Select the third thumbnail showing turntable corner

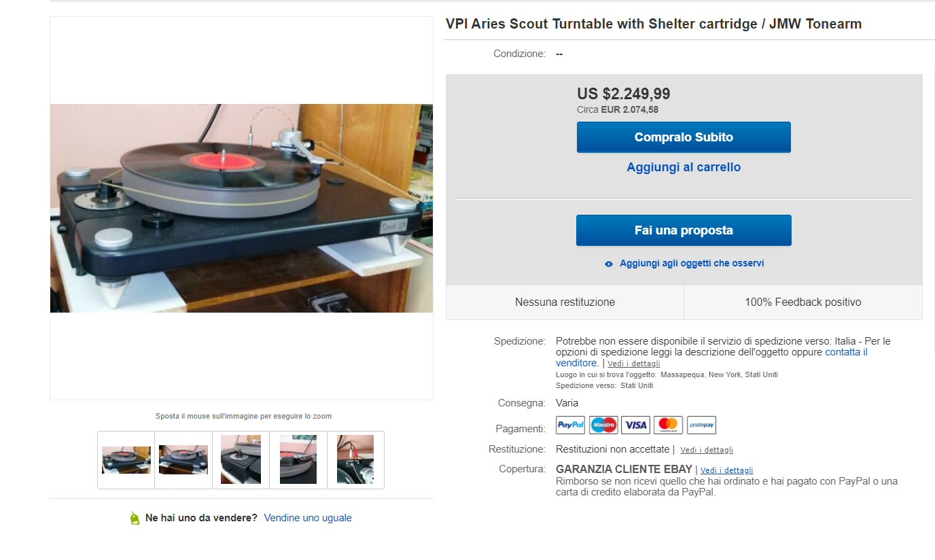pos(241,460)
